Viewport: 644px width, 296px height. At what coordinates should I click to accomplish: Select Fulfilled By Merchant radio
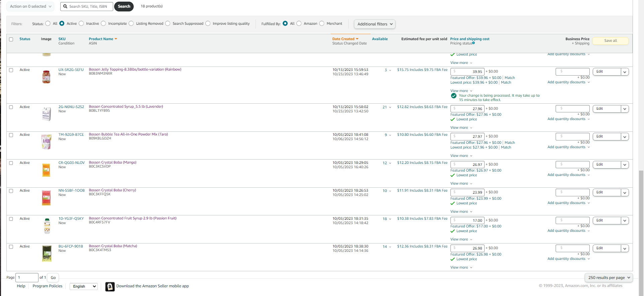coord(322,23)
